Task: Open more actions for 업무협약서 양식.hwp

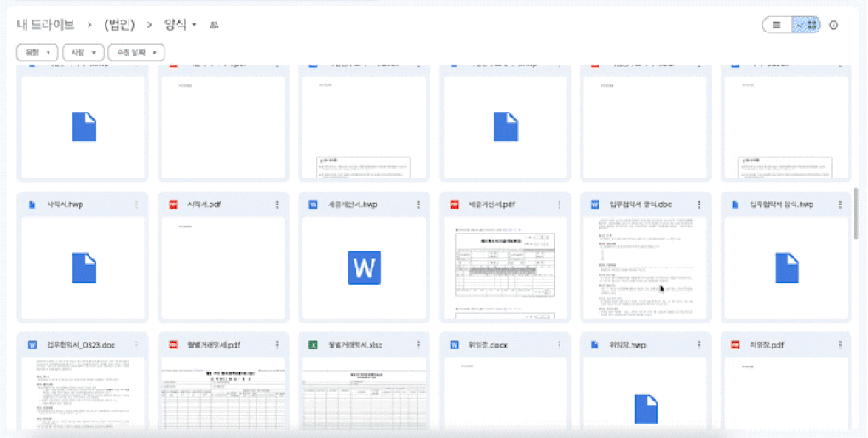Action: [841, 205]
